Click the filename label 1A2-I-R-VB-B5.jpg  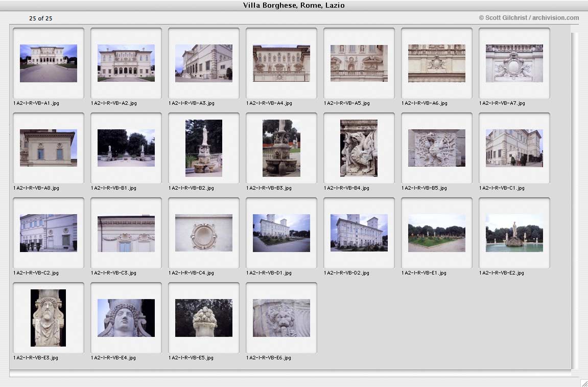pos(424,188)
